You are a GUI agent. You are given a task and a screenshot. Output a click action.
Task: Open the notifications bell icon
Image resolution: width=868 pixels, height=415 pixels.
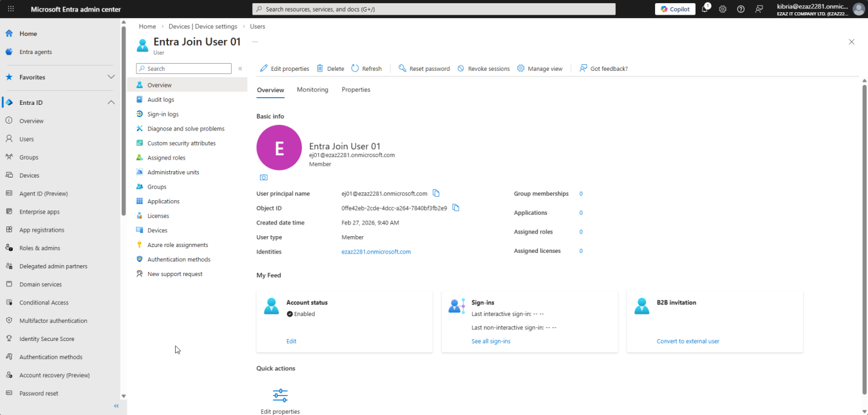click(x=705, y=9)
